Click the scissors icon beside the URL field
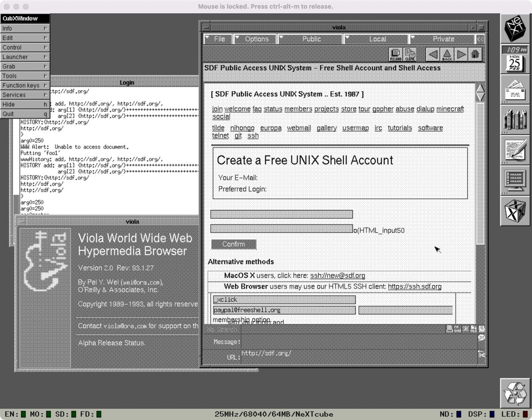The width and height of the screenshot is (532, 420). point(482,354)
